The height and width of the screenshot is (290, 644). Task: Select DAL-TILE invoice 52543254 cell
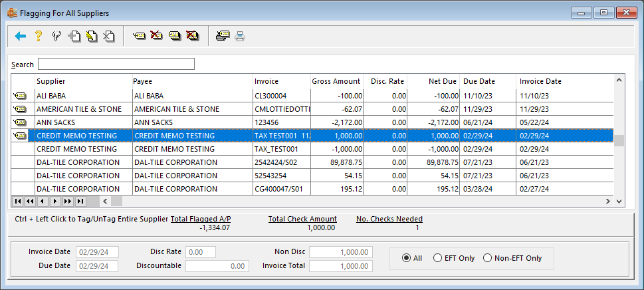(282, 176)
